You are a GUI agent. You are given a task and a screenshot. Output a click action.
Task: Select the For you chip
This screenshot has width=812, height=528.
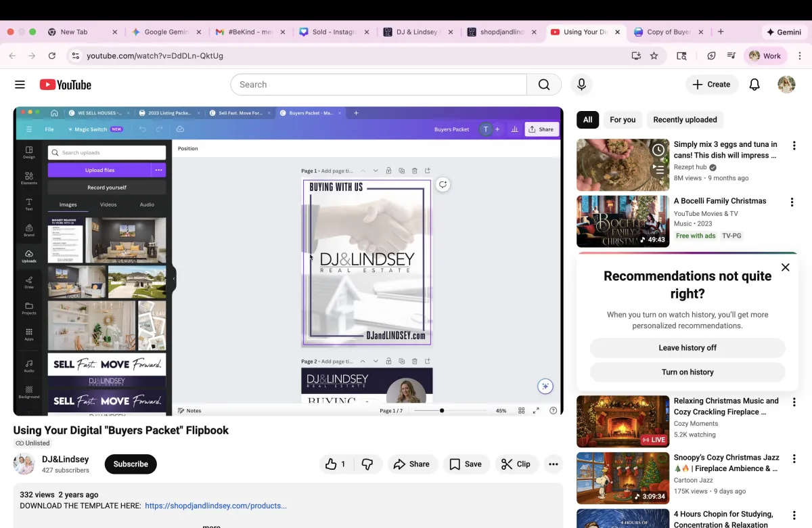(623, 120)
